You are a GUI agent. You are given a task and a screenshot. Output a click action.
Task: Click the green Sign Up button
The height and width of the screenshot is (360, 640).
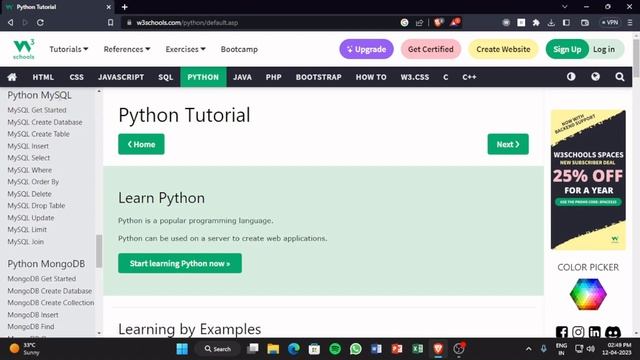[567, 49]
